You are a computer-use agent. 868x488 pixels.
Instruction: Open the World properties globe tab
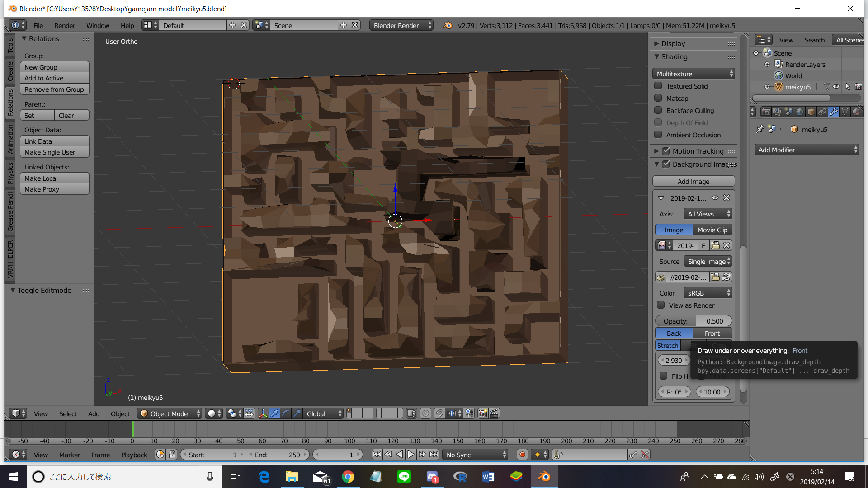click(800, 112)
